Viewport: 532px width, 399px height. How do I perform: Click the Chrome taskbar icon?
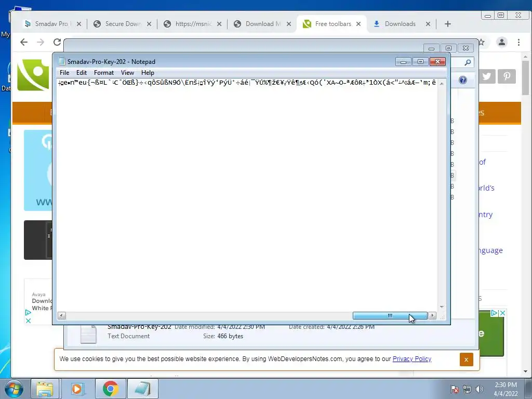110,389
